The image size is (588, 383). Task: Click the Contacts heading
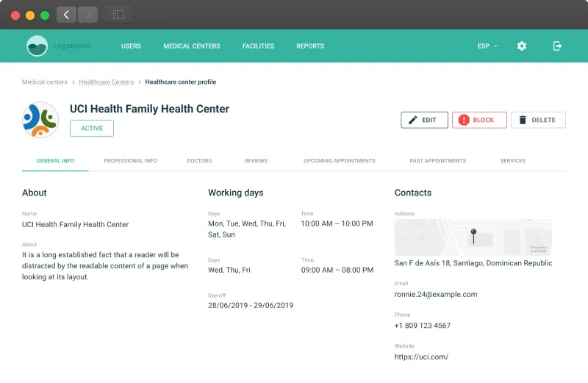pyautogui.click(x=413, y=193)
